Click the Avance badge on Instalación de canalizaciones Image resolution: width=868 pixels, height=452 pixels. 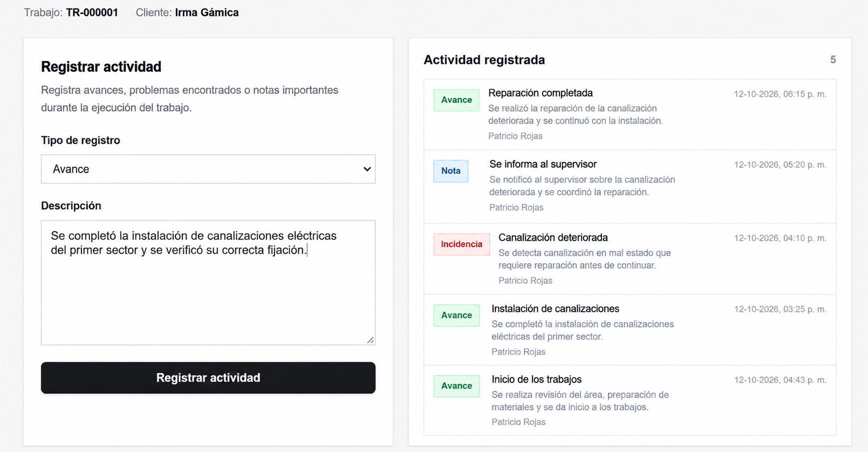456,315
